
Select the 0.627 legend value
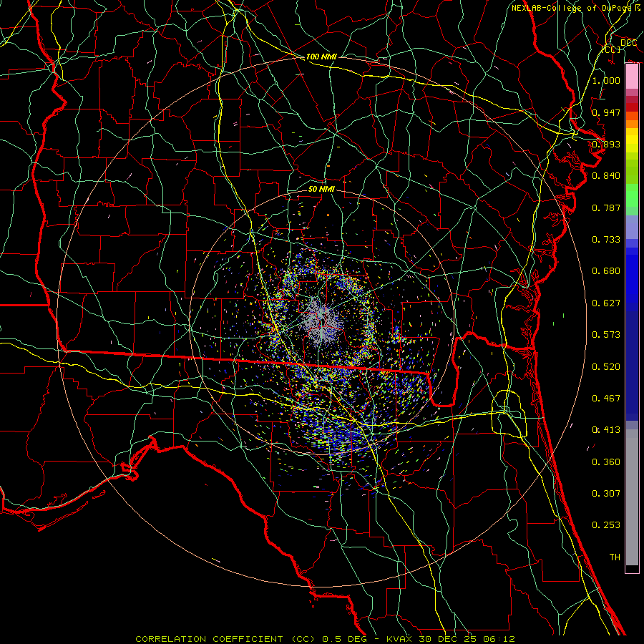click(x=606, y=303)
